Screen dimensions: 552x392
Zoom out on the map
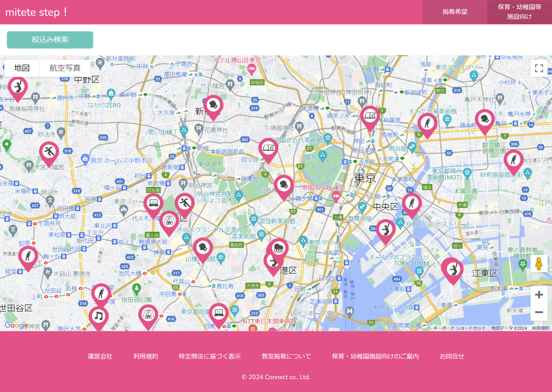[539, 312]
